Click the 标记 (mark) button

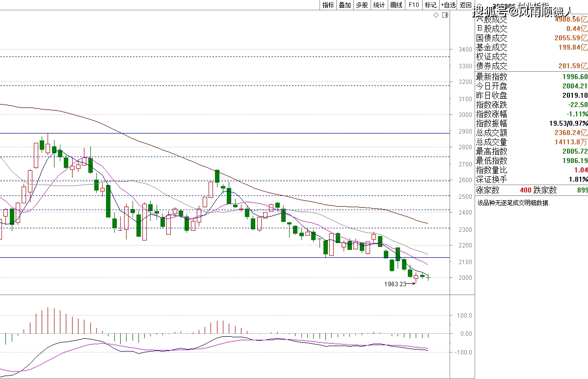(430, 5)
